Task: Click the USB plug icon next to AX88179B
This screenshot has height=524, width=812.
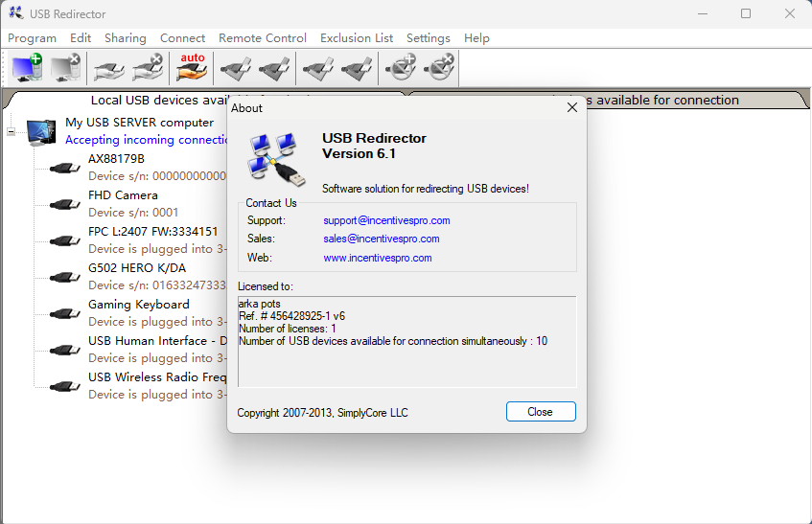Action: (65, 168)
